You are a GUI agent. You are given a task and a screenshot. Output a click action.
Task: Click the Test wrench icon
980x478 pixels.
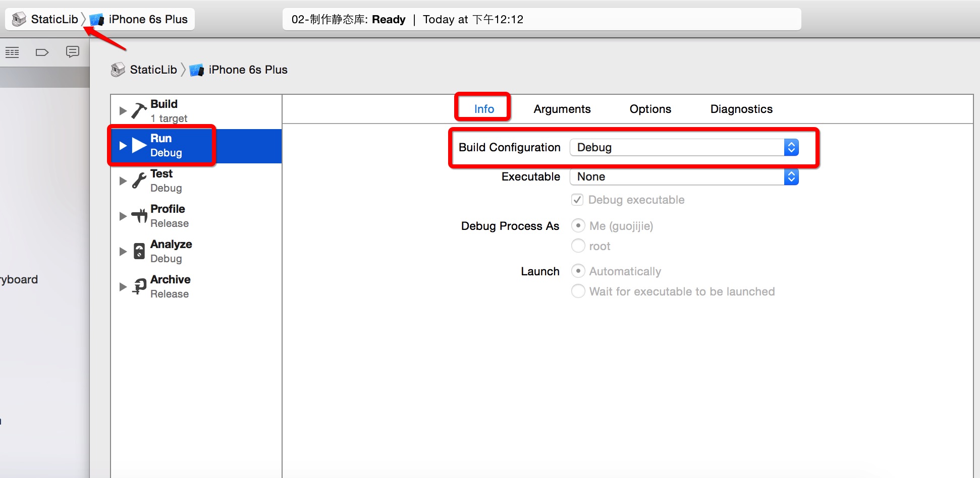click(x=139, y=181)
